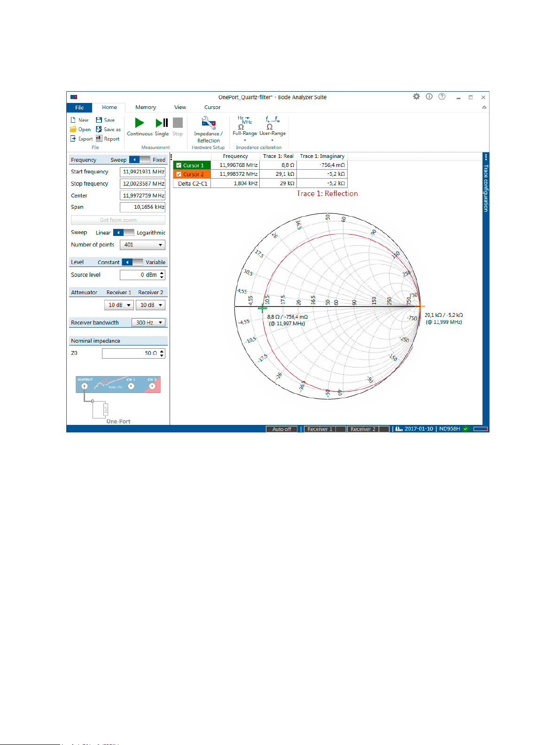Click the Span input field
Viewport: 560px width, 745px height.
142,207
